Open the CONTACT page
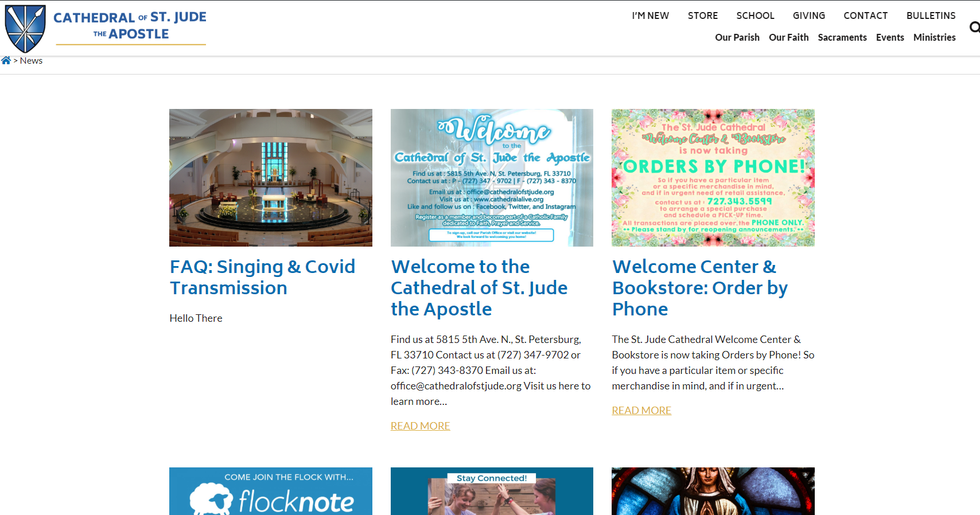This screenshot has height=515, width=980. tap(865, 15)
